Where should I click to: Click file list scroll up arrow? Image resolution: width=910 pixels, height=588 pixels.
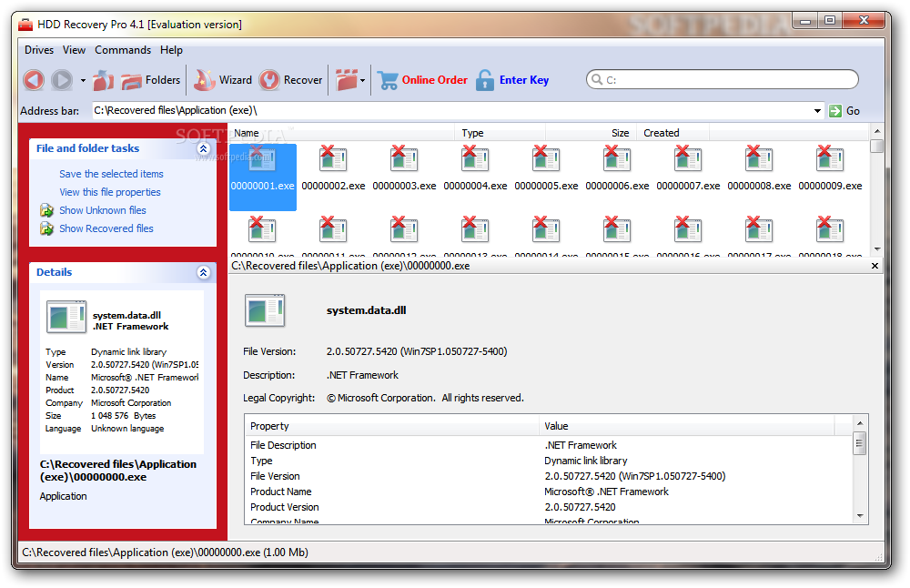[877, 132]
